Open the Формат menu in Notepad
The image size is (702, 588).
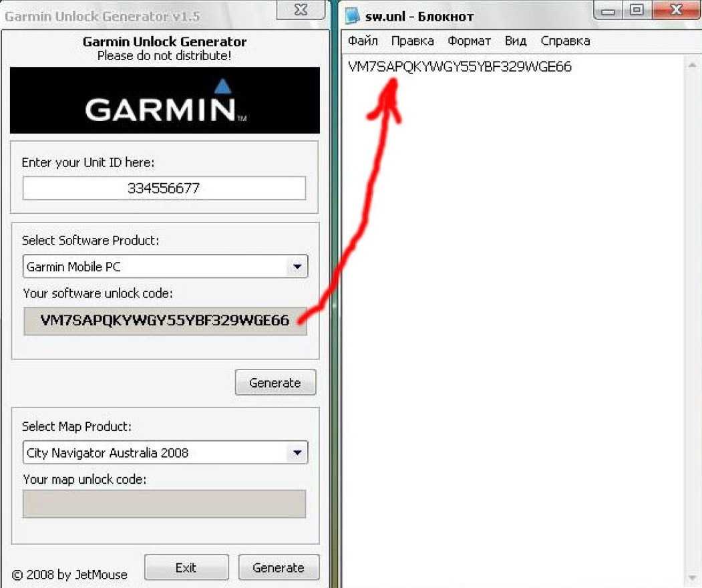coord(469,41)
